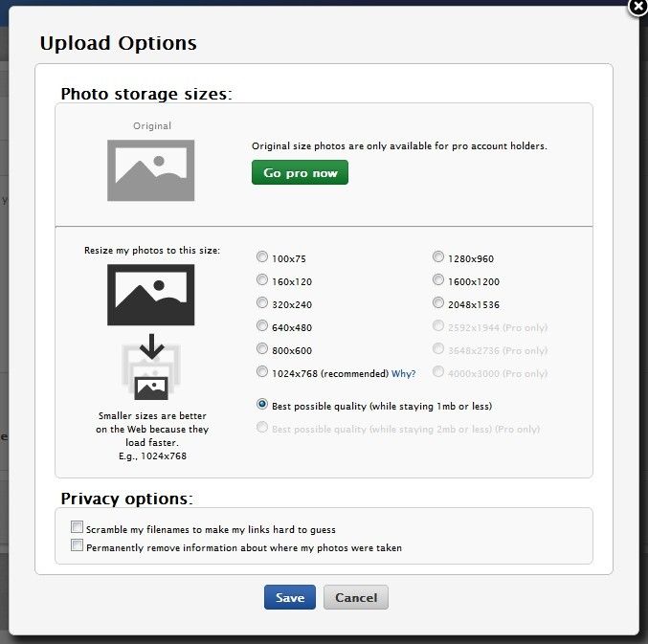
Task: Enable permanently remove location information checkbox
Action: point(77,544)
